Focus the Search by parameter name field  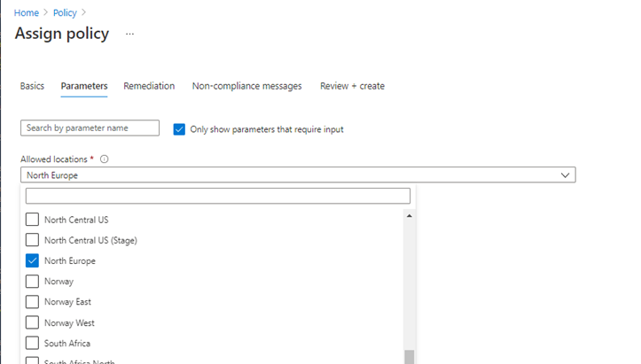(90, 128)
